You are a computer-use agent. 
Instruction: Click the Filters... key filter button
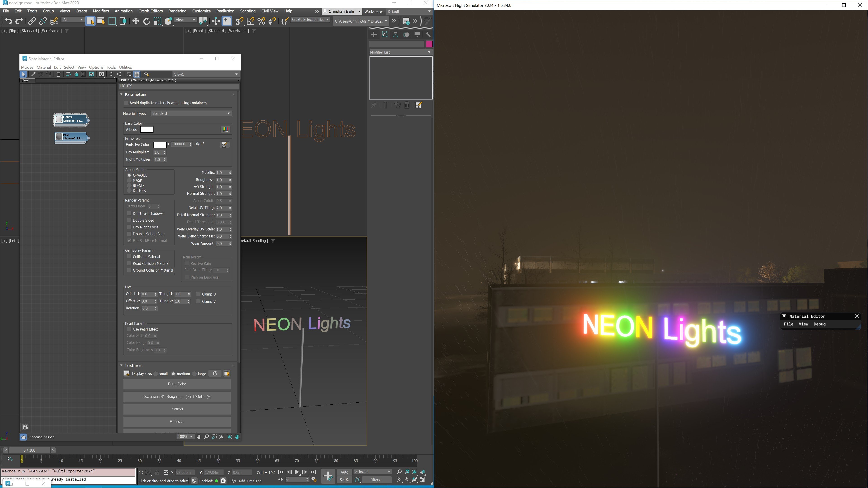coord(377,480)
